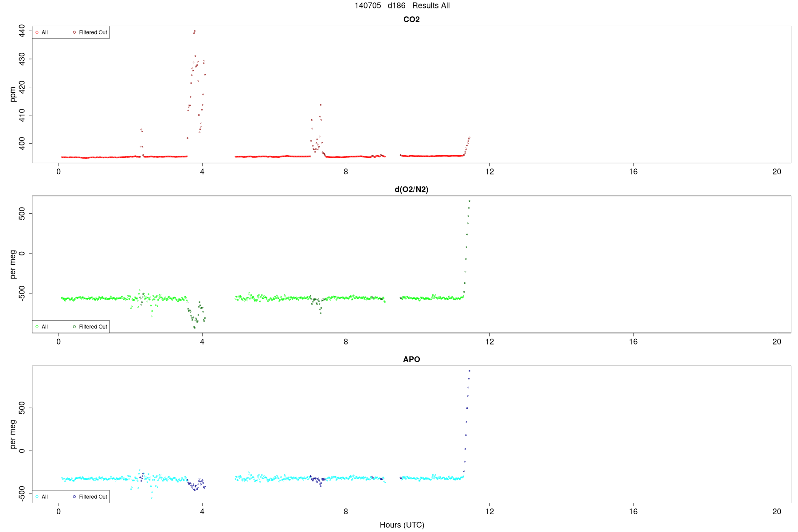Image resolution: width=798 pixels, height=532 pixels.
Task: Click y-axis "500" tick of d(O2/N2) panel
Action: (x=22, y=214)
